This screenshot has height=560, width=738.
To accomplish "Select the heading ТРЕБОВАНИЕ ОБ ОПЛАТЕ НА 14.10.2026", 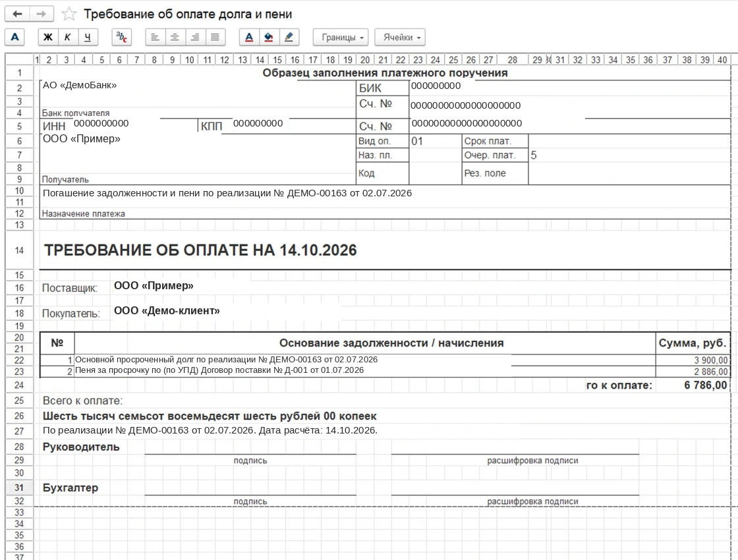I will 200,250.
